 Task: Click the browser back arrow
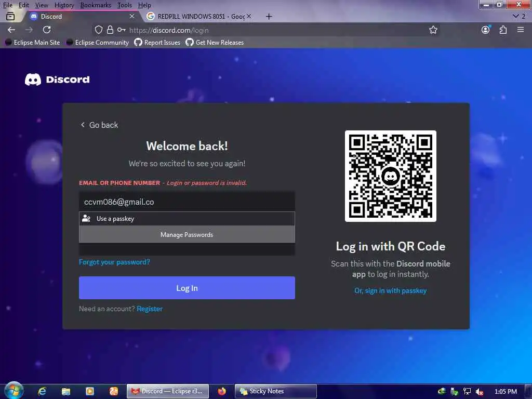[x=11, y=30]
